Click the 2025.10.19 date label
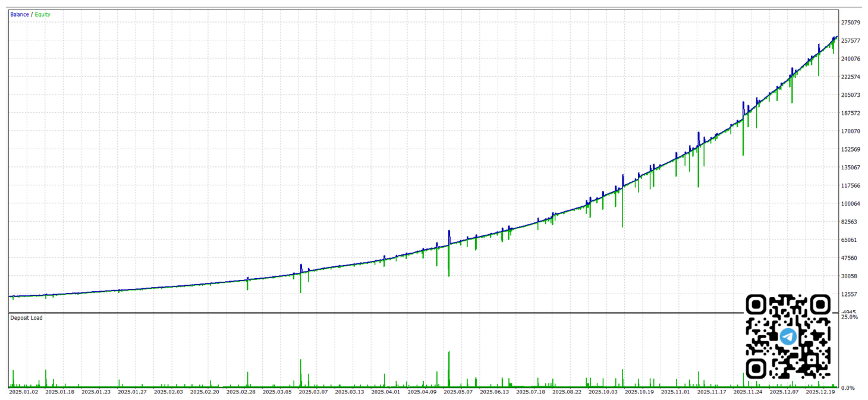The width and height of the screenshot is (868, 400). point(640,392)
